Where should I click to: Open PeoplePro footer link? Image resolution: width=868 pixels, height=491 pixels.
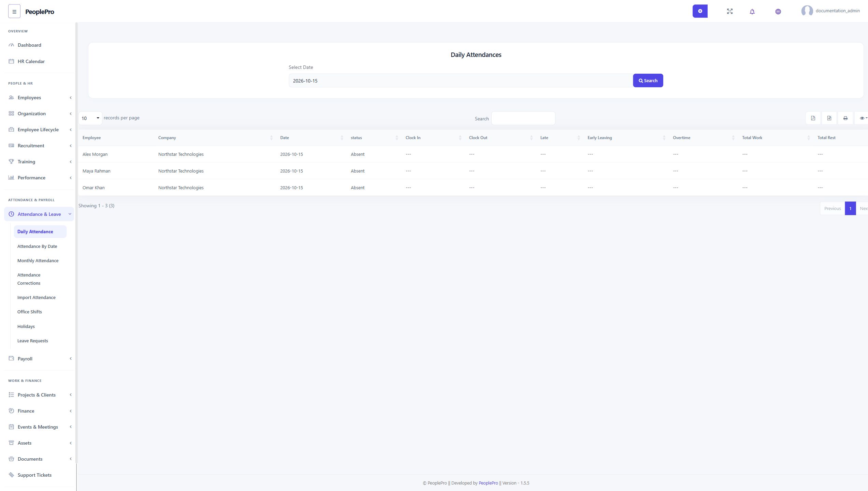[488, 483]
